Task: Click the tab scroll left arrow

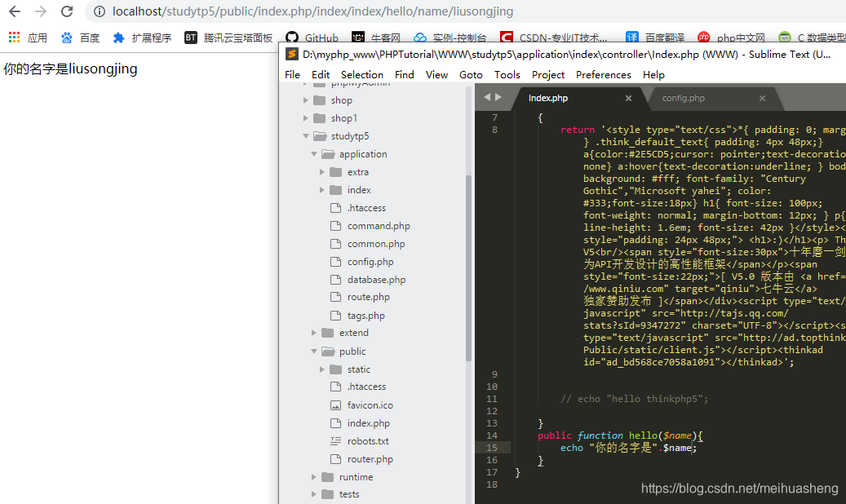Action: [487, 97]
